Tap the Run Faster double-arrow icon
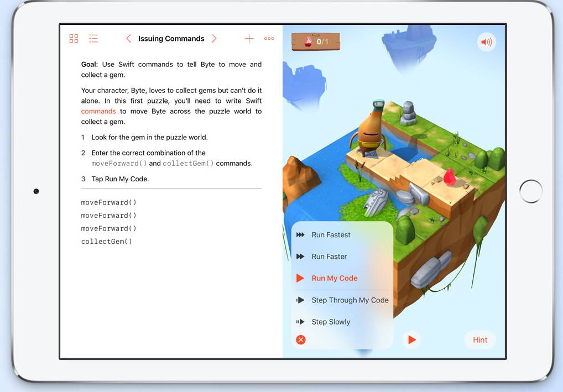The height and width of the screenshot is (392, 563). (x=300, y=257)
